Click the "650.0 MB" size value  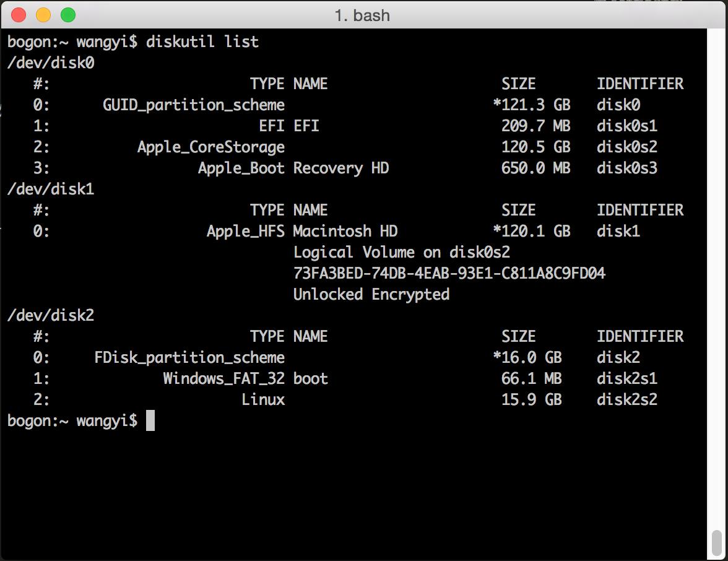pos(536,168)
